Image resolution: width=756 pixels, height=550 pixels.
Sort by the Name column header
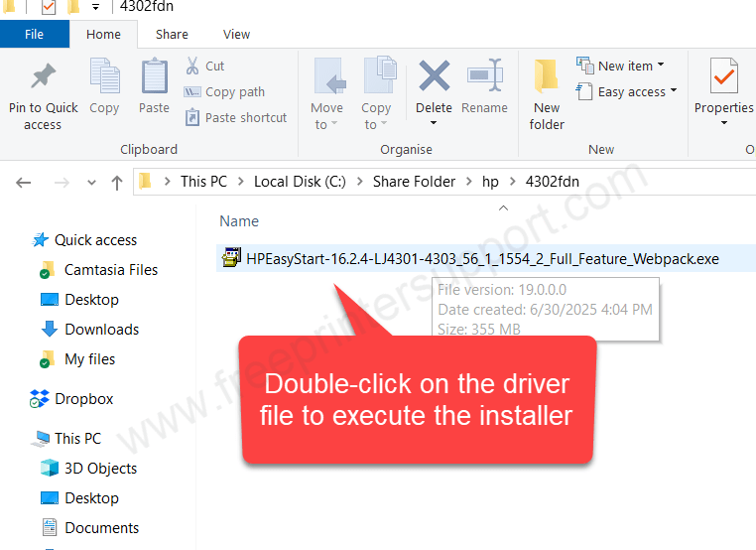(x=239, y=221)
